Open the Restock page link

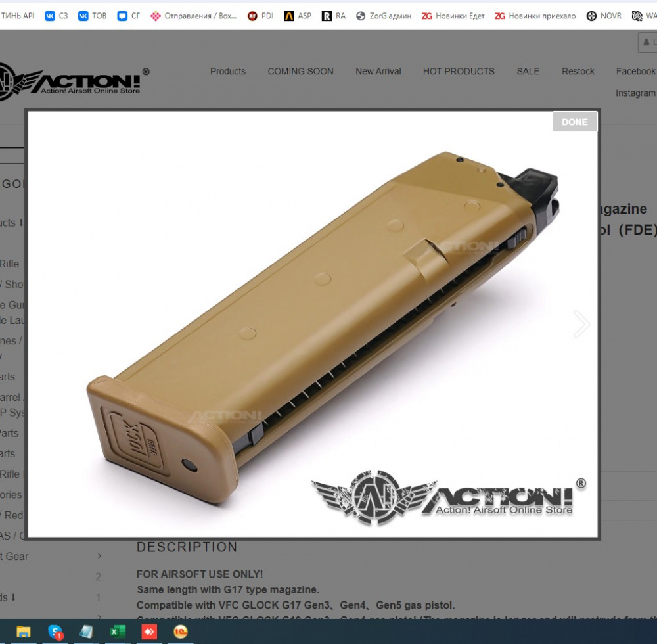click(578, 71)
